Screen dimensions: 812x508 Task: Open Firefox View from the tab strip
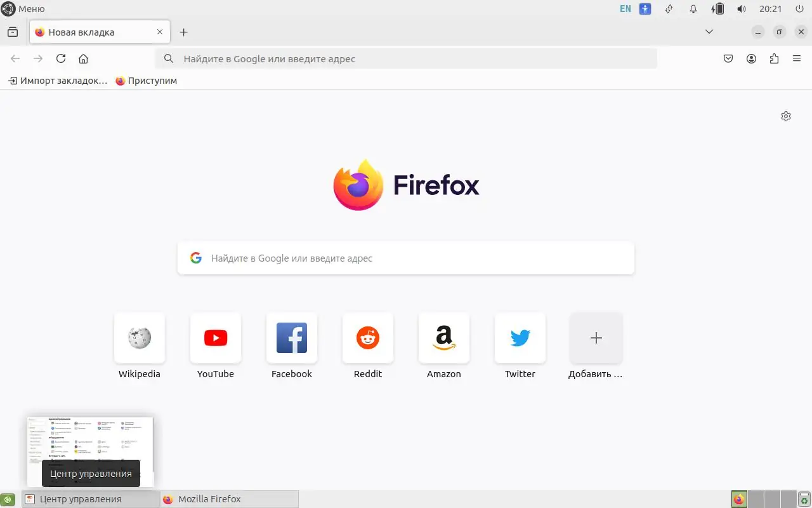point(13,32)
